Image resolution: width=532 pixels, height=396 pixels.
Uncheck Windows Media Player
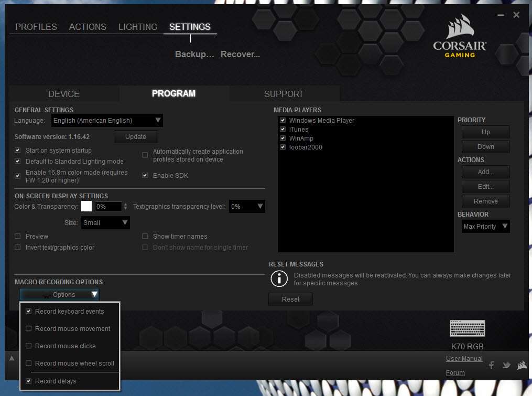pos(283,120)
